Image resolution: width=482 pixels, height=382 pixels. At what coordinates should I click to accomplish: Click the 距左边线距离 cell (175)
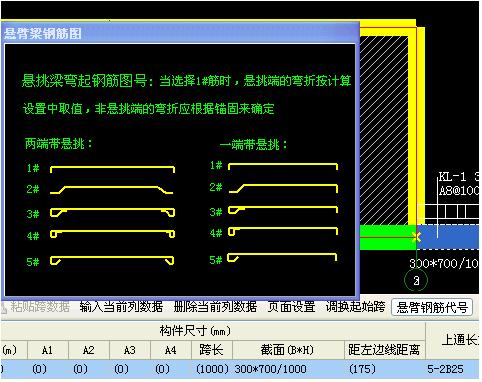[362, 369]
